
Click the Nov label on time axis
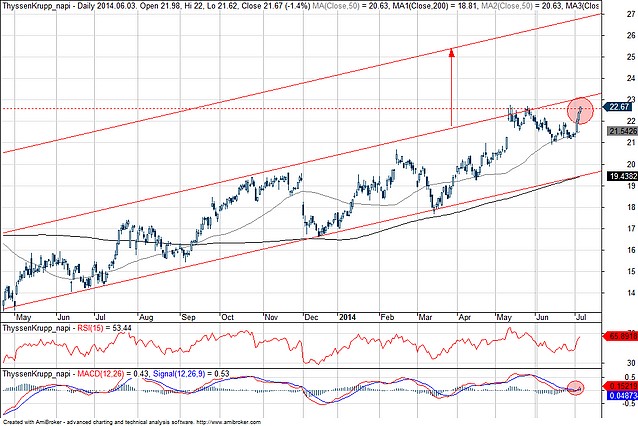coord(271,317)
